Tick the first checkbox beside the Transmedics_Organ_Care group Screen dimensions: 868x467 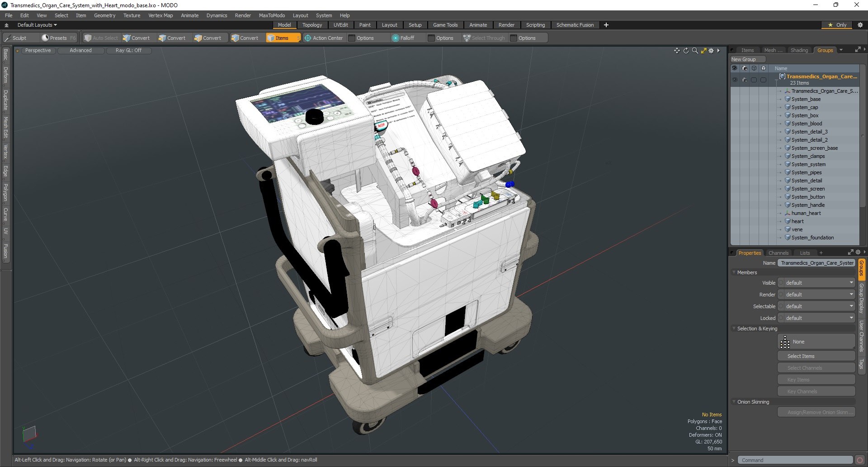click(x=754, y=80)
